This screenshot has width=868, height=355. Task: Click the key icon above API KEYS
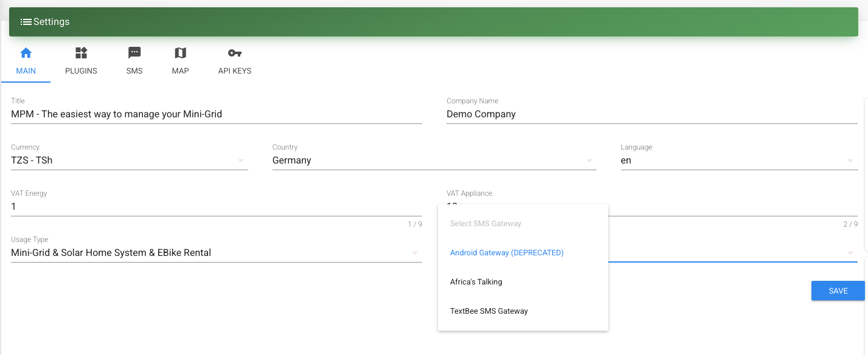(x=234, y=53)
